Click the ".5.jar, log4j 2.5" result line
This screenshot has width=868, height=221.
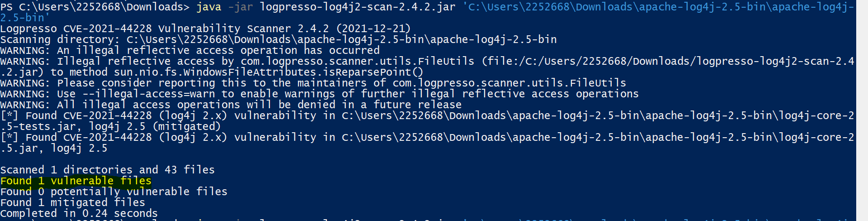coord(53,149)
